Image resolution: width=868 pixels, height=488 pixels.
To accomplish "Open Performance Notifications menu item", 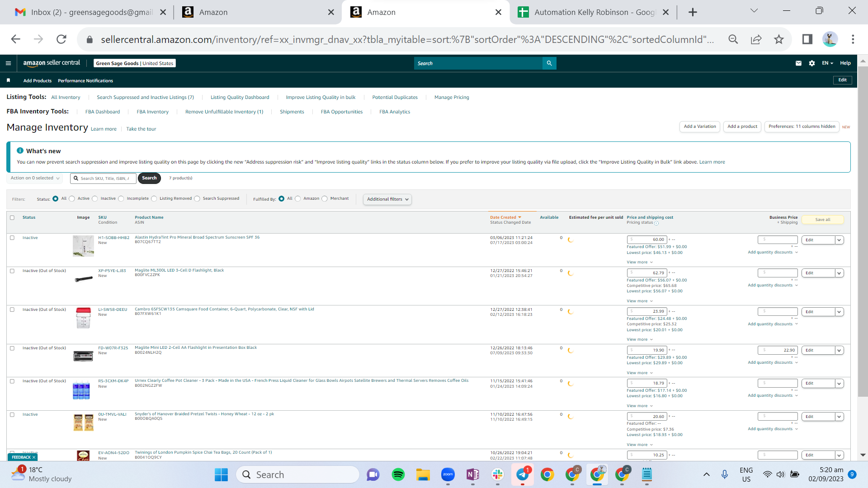I will coord(85,81).
